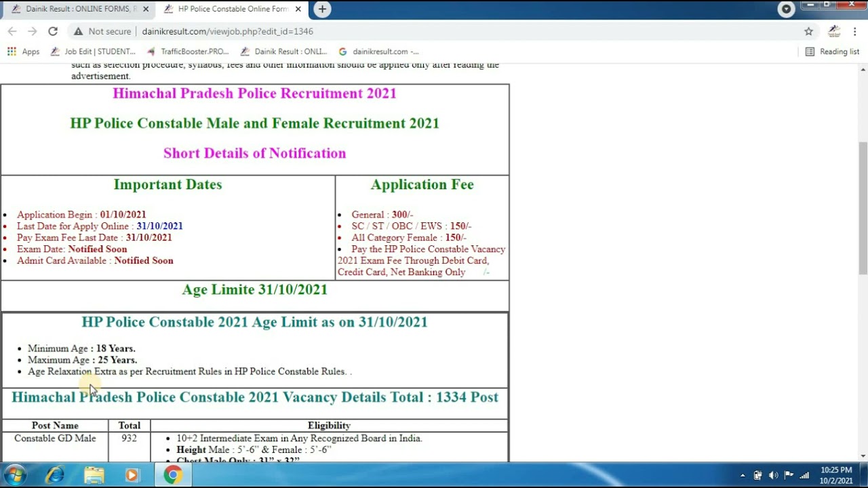
Task: Open the TrafficBooster.PRO bookmark
Action: pos(188,52)
